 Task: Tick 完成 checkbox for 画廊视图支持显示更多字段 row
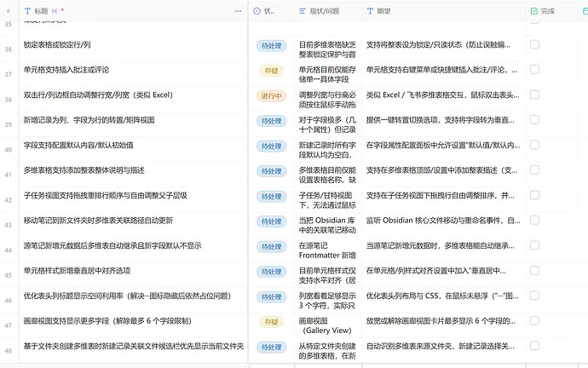click(x=535, y=321)
